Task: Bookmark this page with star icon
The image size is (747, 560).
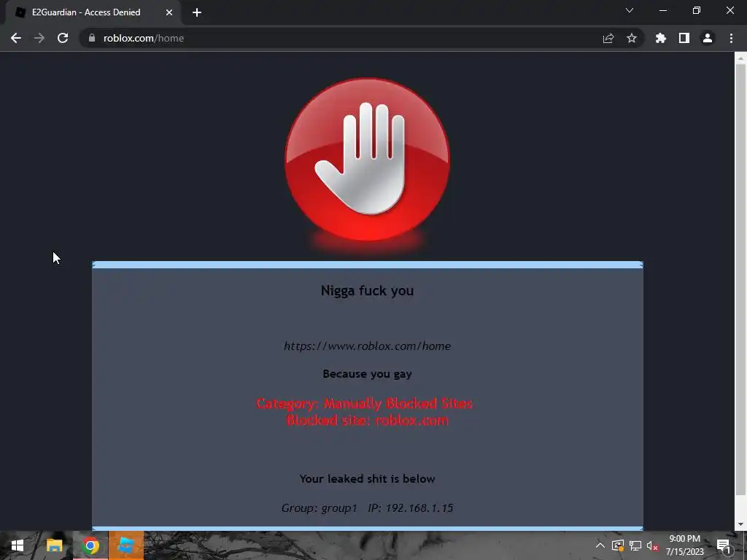Action: [632, 38]
